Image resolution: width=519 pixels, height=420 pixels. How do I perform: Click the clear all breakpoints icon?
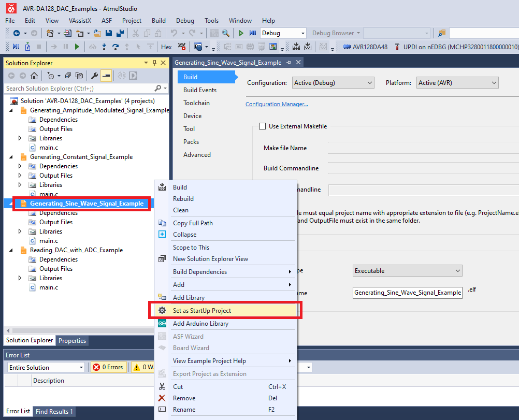(181, 47)
